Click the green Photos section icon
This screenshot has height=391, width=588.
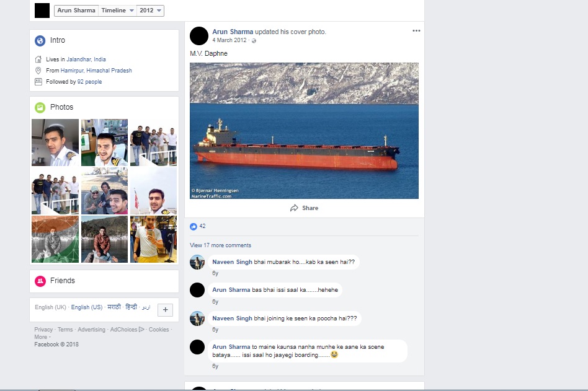point(40,107)
